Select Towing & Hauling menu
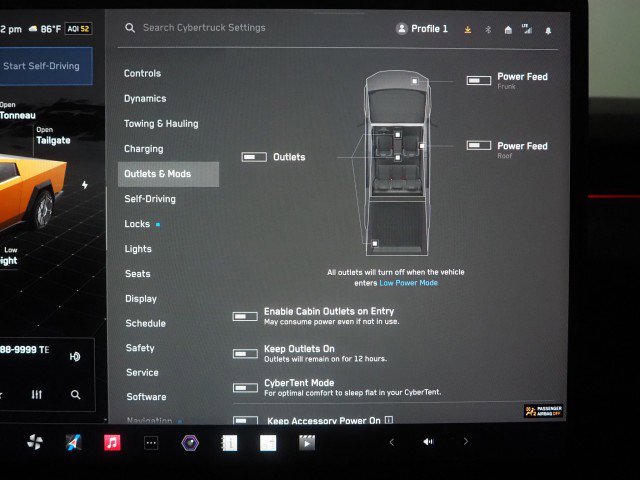This screenshot has width=640, height=480. point(161,124)
